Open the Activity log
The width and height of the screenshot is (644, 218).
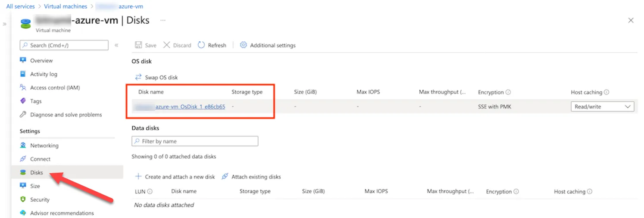44,74
